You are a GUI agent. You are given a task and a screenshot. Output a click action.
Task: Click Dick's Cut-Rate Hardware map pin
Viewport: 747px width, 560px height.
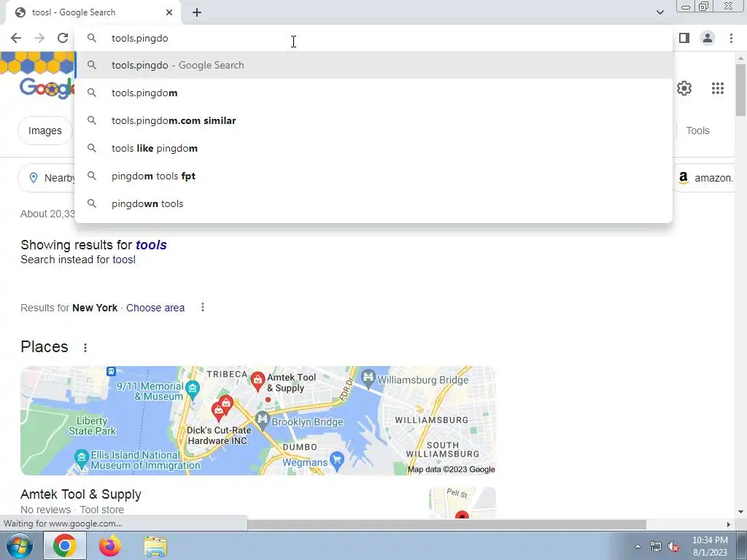[219, 412]
